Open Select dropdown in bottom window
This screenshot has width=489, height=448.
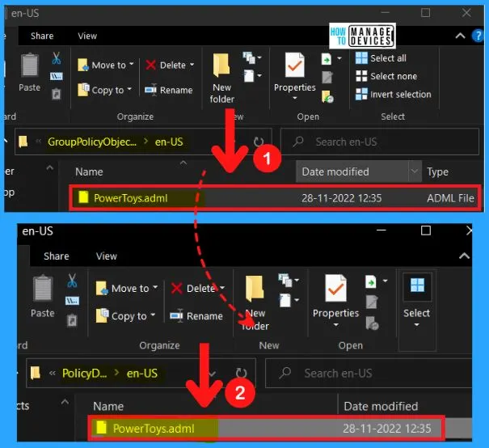point(416,299)
